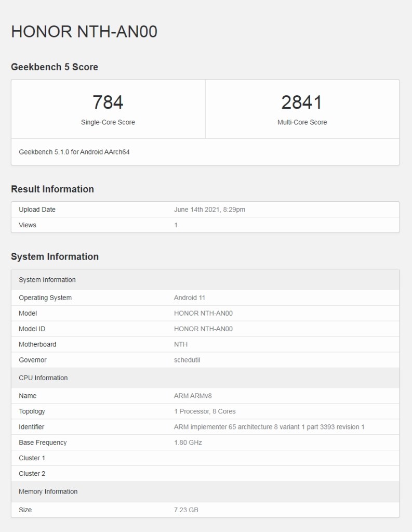This screenshot has height=532, width=412.
Task: Select the 7.23 GB memory size value
Action: click(186, 510)
